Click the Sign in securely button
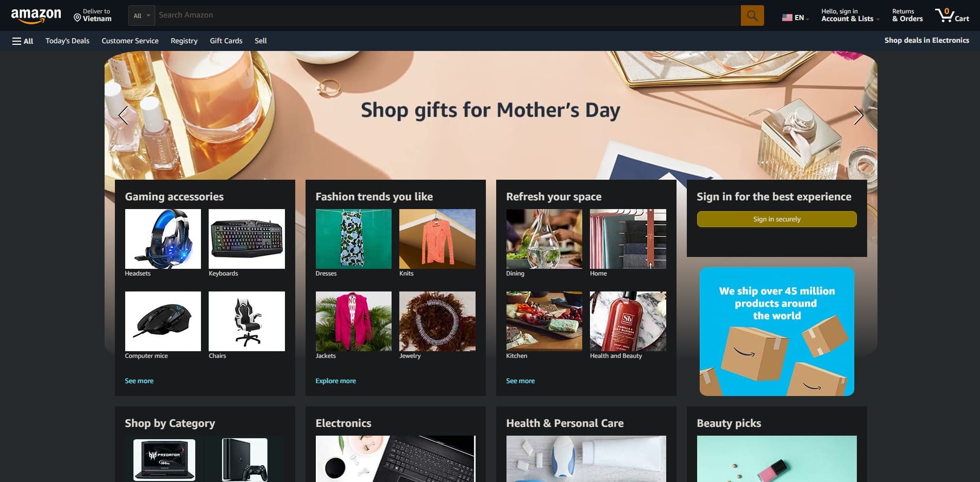Image resolution: width=980 pixels, height=482 pixels. coord(776,219)
